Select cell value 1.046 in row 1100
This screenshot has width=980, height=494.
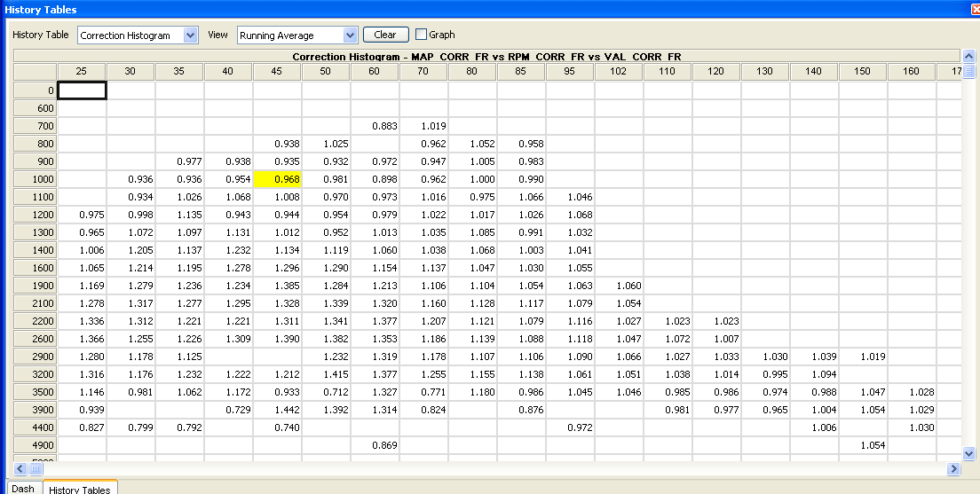[x=569, y=197]
